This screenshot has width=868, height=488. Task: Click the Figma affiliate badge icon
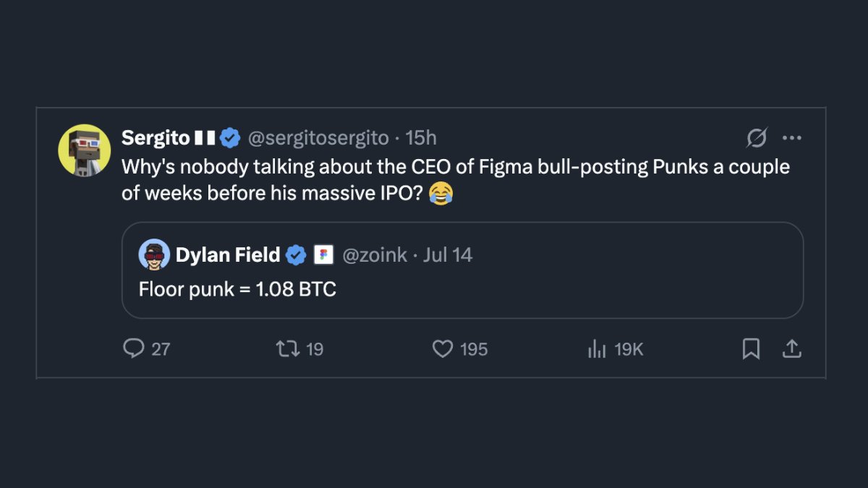pyautogui.click(x=323, y=255)
